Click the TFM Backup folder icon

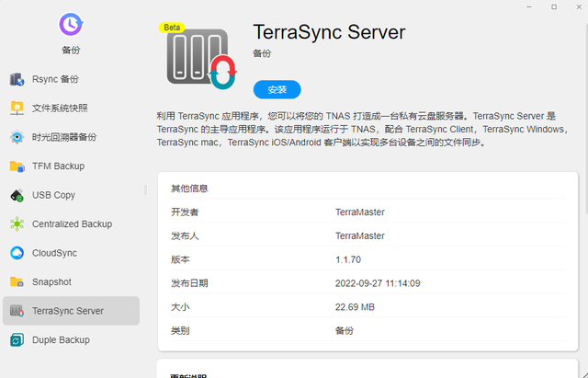pyautogui.click(x=17, y=166)
